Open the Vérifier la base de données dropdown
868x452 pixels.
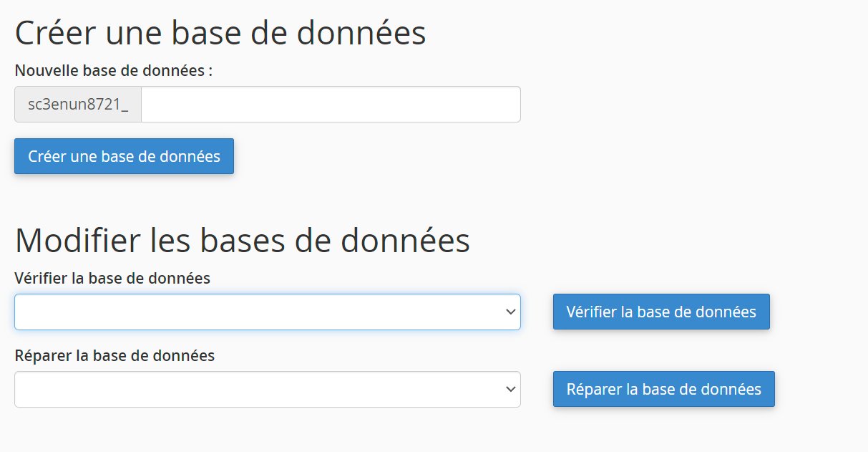(267, 312)
